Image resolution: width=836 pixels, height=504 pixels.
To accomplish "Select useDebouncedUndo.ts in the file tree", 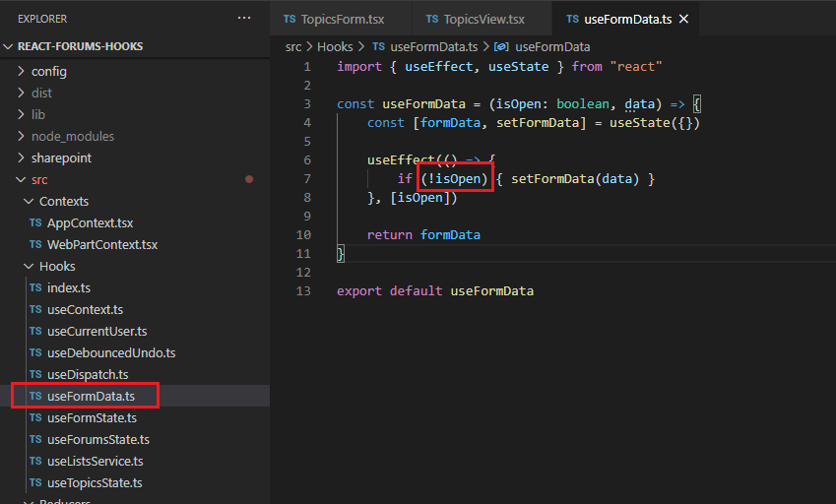I will pyautogui.click(x=110, y=352).
